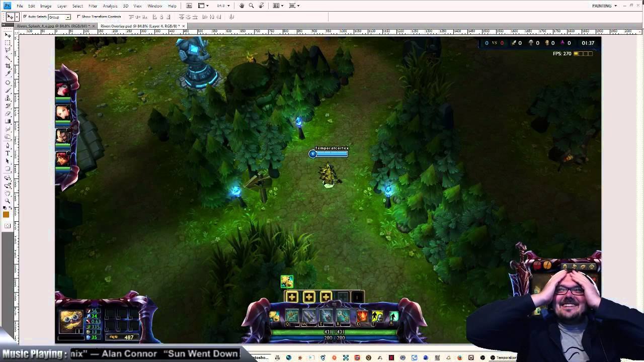Select the History Brush tool
Viewport: 644px width, 362px height.
[8, 106]
